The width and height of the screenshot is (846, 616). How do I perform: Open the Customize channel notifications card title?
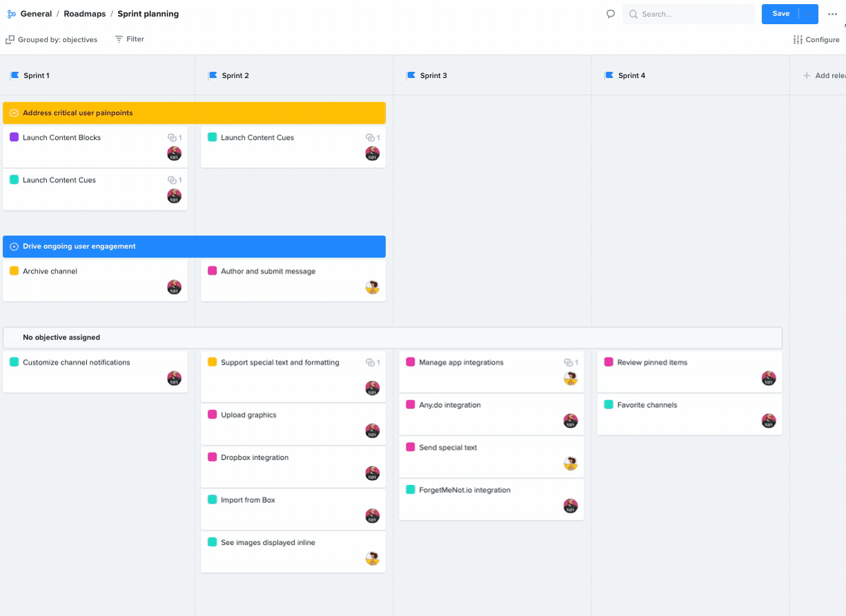coord(76,363)
